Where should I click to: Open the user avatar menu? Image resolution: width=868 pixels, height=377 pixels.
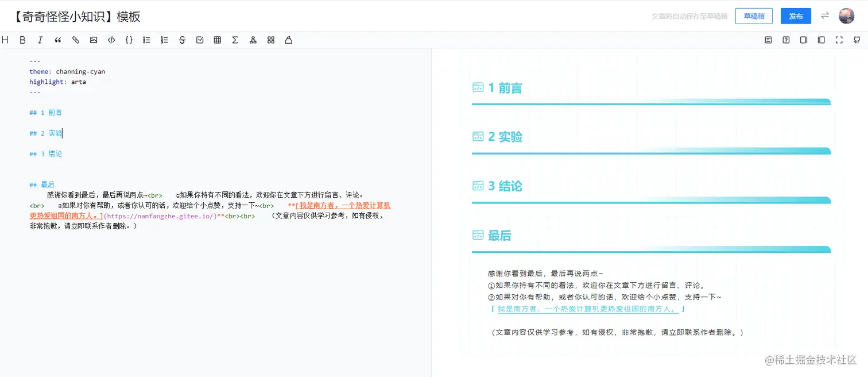[846, 16]
